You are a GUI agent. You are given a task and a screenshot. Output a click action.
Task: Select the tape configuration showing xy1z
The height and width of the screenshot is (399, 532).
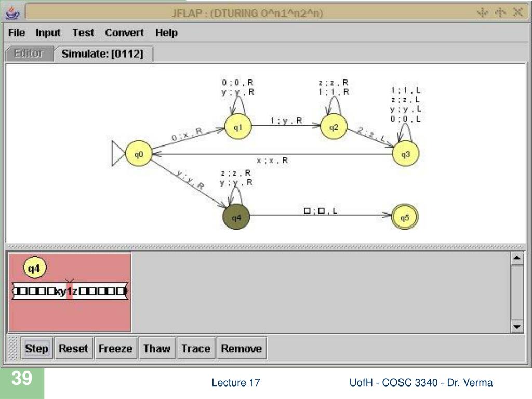coord(70,291)
